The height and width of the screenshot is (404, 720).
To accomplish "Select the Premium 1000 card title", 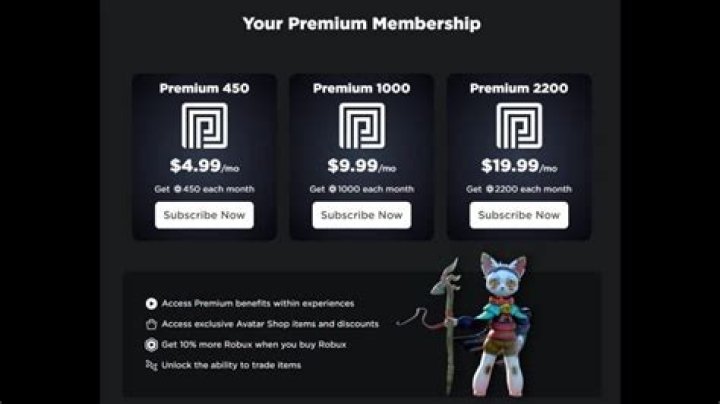I will click(x=361, y=88).
